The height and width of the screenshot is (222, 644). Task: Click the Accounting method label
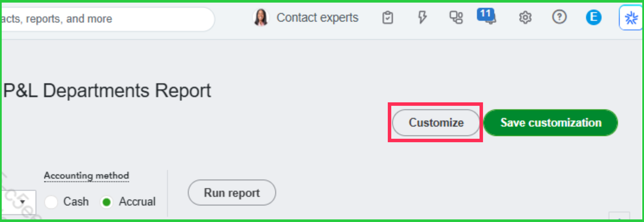coord(87,176)
